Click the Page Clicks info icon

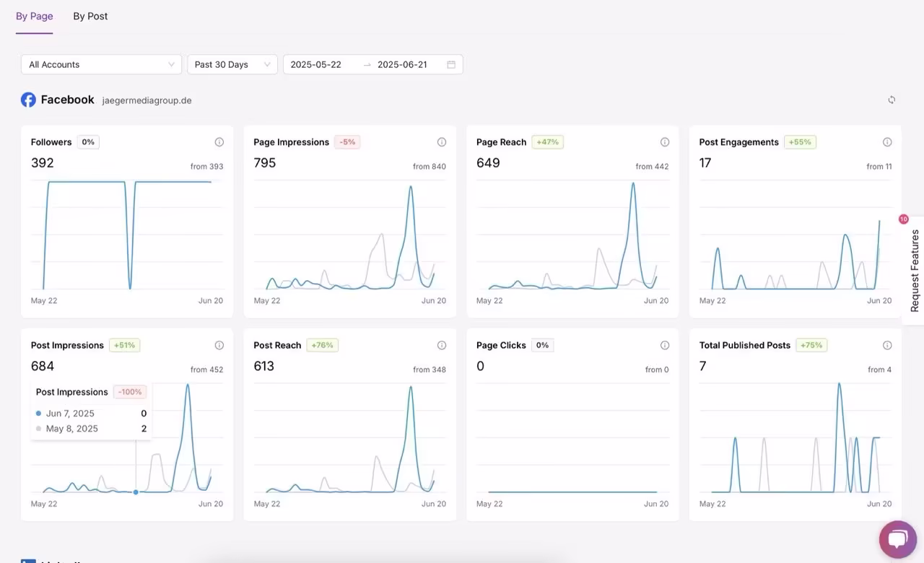click(665, 346)
